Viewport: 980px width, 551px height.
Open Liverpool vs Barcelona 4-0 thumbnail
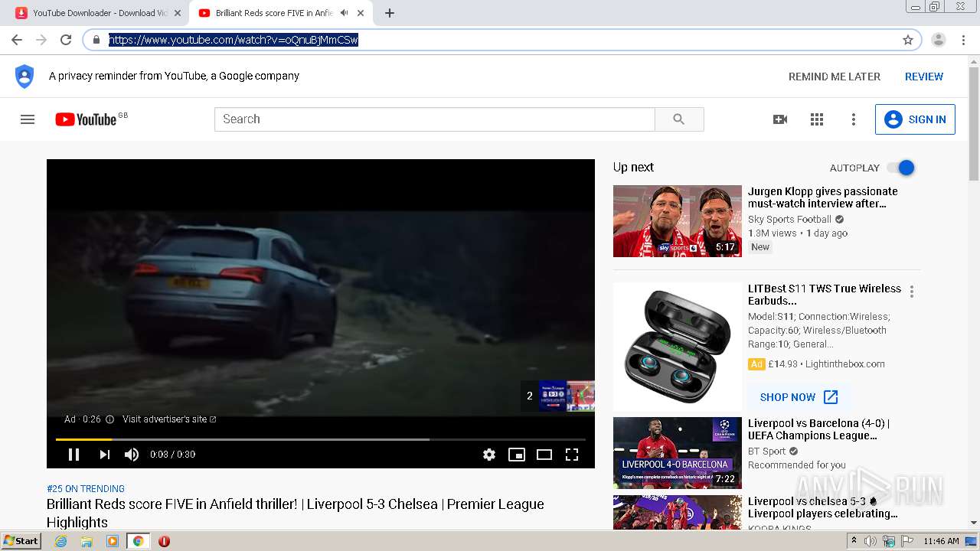tap(678, 453)
